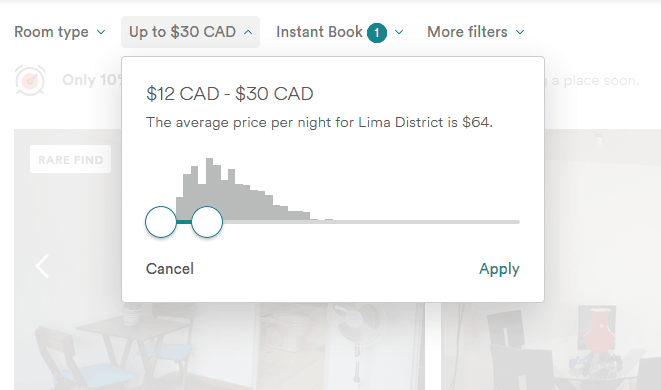Click the gray slider track toward higher prices

pos(371,222)
